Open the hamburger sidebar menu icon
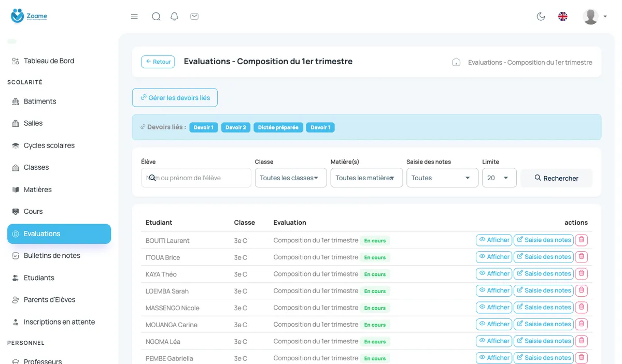This screenshot has width=622, height=364. pyautogui.click(x=134, y=17)
